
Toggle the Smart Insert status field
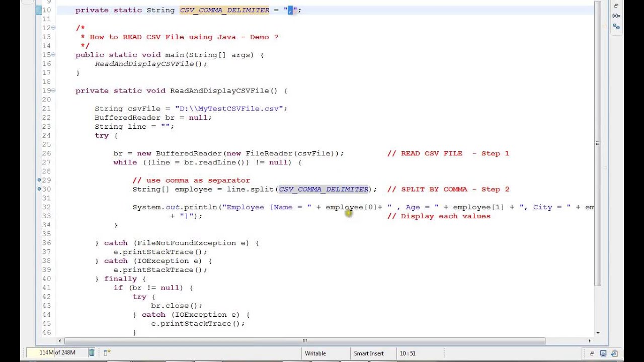tap(369, 353)
